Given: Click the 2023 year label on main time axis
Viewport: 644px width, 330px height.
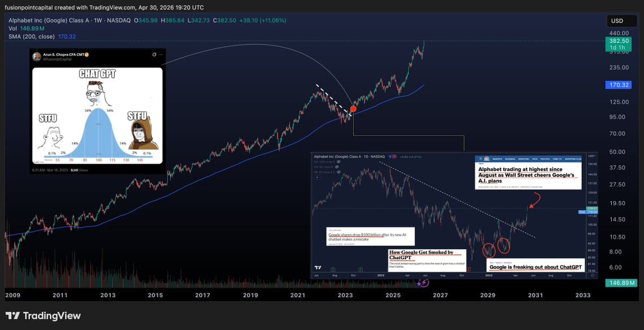Looking at the screenshot, I should coord(345,295).
